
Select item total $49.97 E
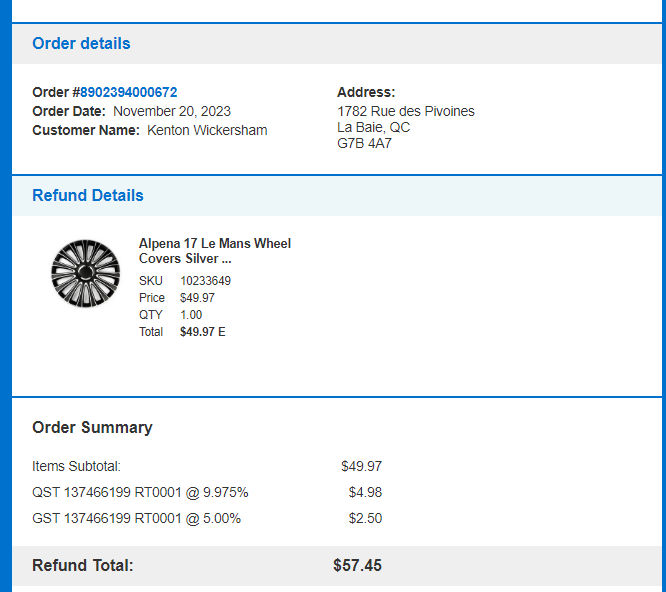point(203,332)
